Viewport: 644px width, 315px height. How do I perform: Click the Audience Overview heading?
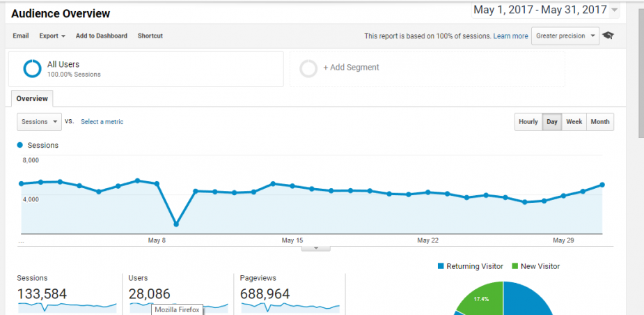[x=61, y=13]
